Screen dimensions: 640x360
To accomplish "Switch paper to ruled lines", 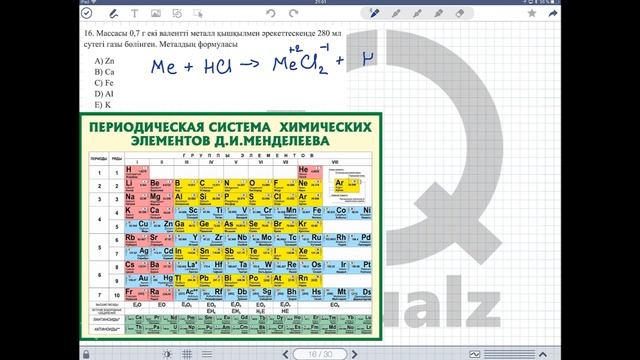I will 207,354.
